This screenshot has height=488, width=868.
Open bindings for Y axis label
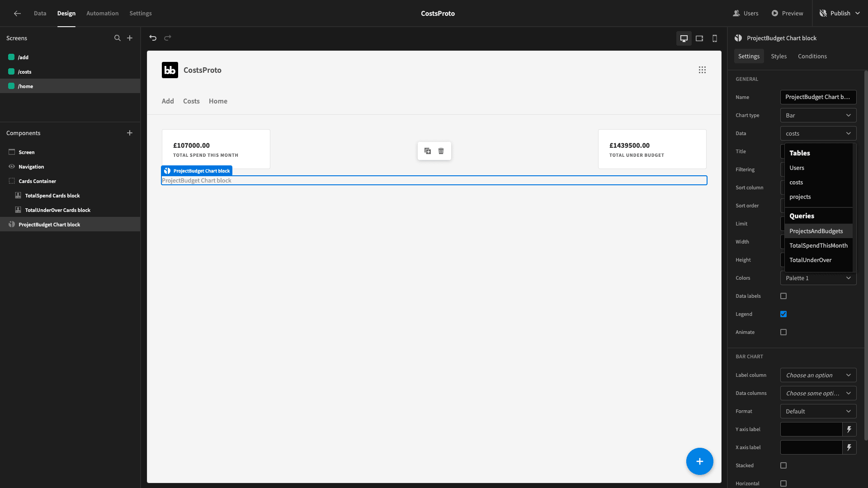[849, 429]
